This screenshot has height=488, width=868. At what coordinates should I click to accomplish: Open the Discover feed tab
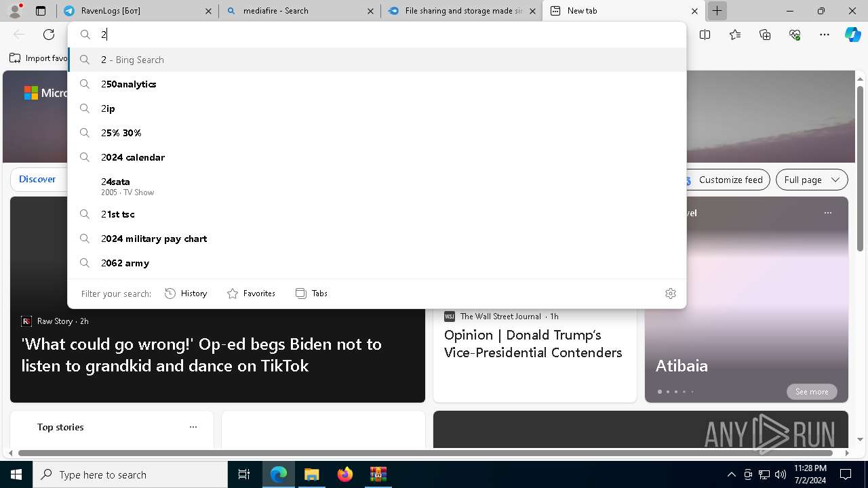tap(37, 180)
